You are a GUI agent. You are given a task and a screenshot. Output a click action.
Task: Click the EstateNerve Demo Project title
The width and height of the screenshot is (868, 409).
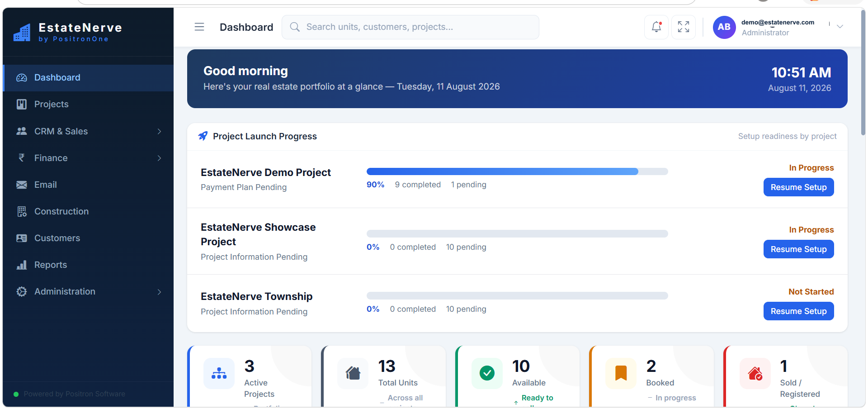coord(266,172)
